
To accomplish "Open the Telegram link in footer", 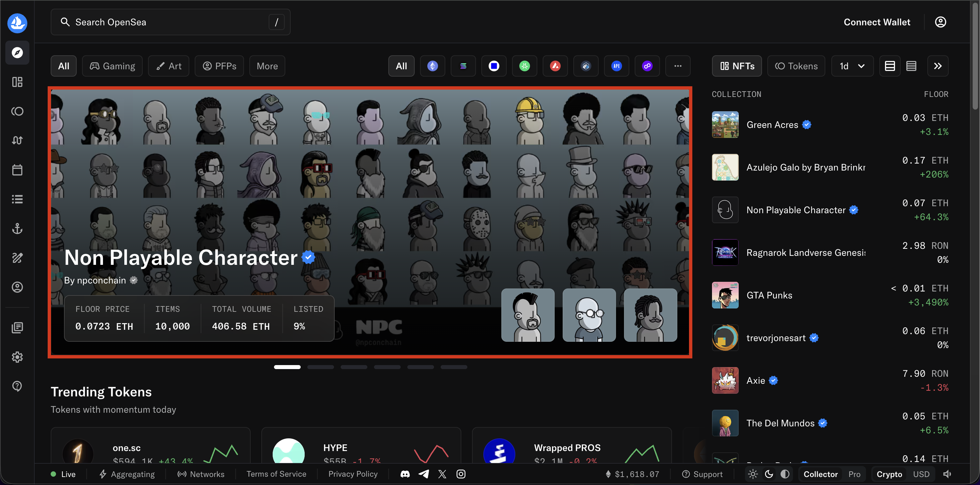I will [424, 474].
